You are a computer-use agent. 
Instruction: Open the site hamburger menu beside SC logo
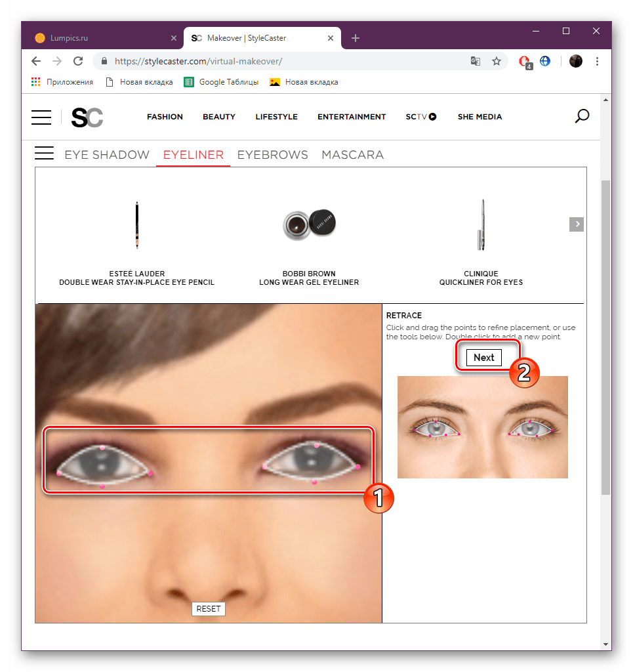coord(41,117)
